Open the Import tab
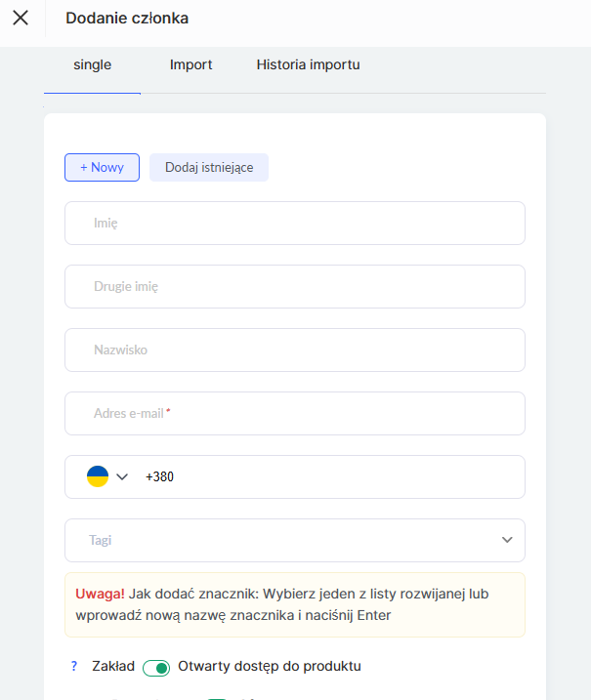The width and height of the screenshot is (591, 700). click(191, 65)
